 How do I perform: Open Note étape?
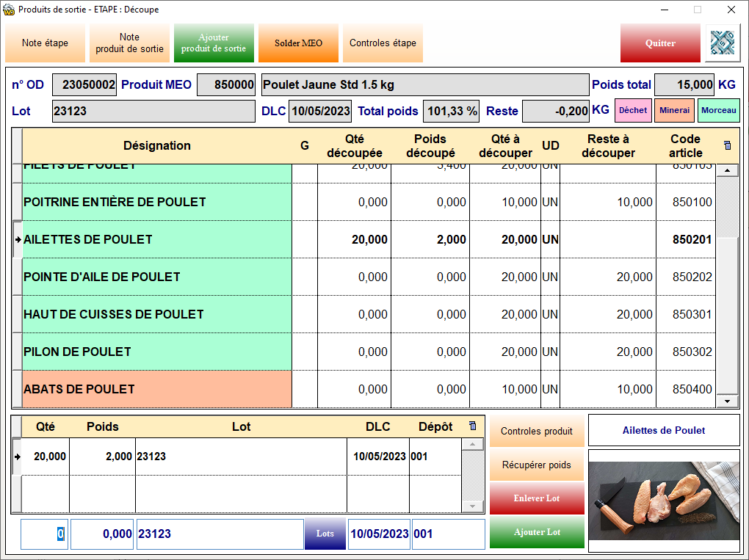tap(45, 43)
